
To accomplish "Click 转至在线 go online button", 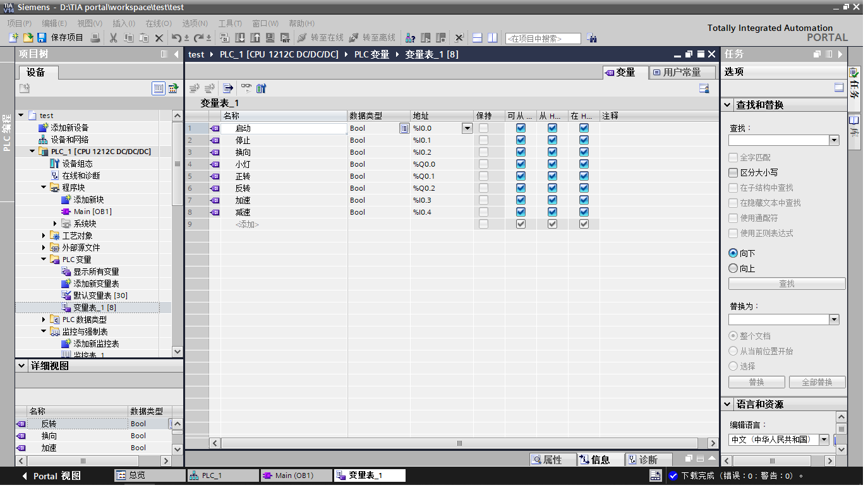I will point(321,38).
